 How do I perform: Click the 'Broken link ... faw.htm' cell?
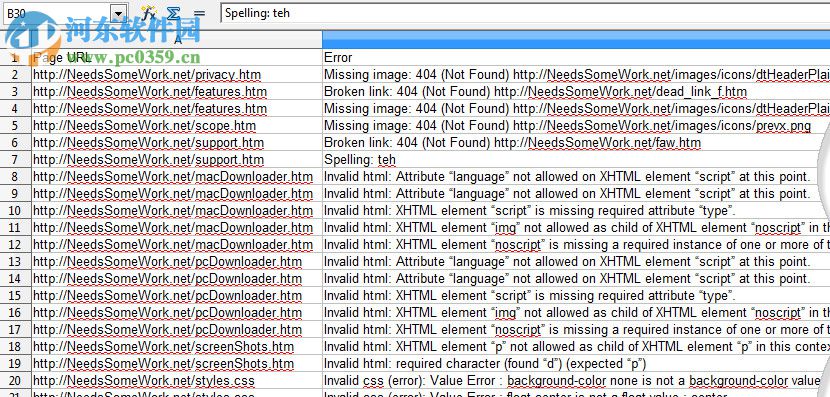576,142
